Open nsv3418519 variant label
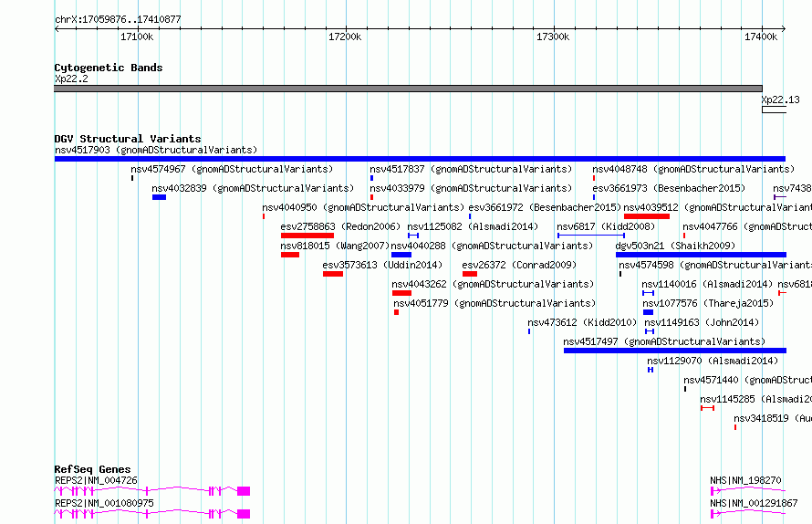The width and height of the screenshot is (812, 524). (x=773, y=418)
